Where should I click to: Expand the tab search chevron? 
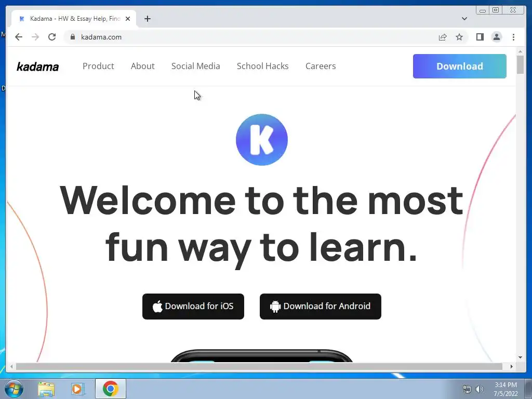464,19
